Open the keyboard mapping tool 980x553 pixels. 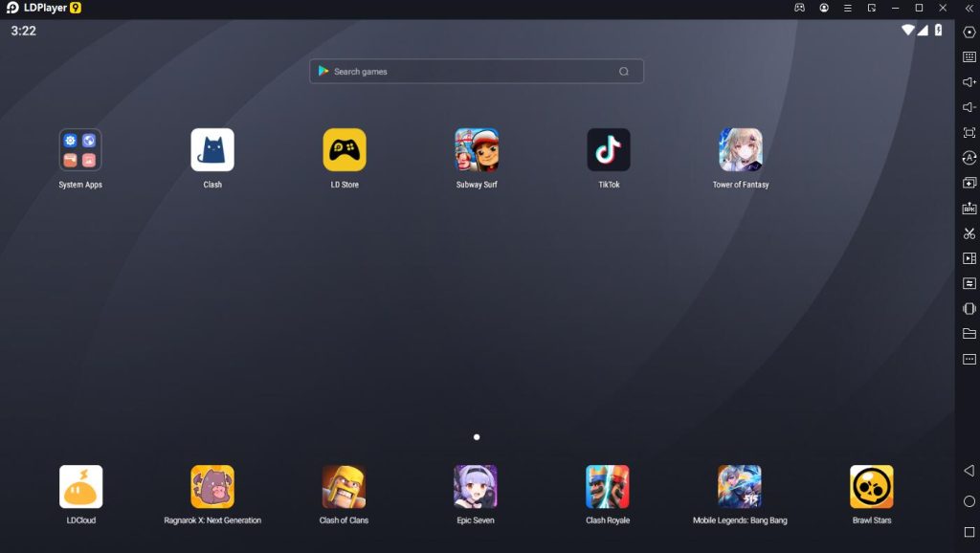pos(969,56)
